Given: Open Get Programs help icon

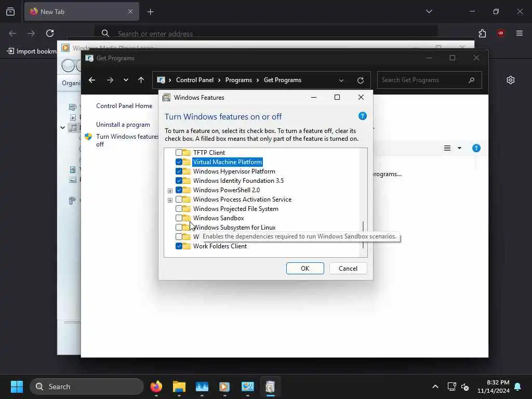Looking at the screenshot, I should 476,148.
